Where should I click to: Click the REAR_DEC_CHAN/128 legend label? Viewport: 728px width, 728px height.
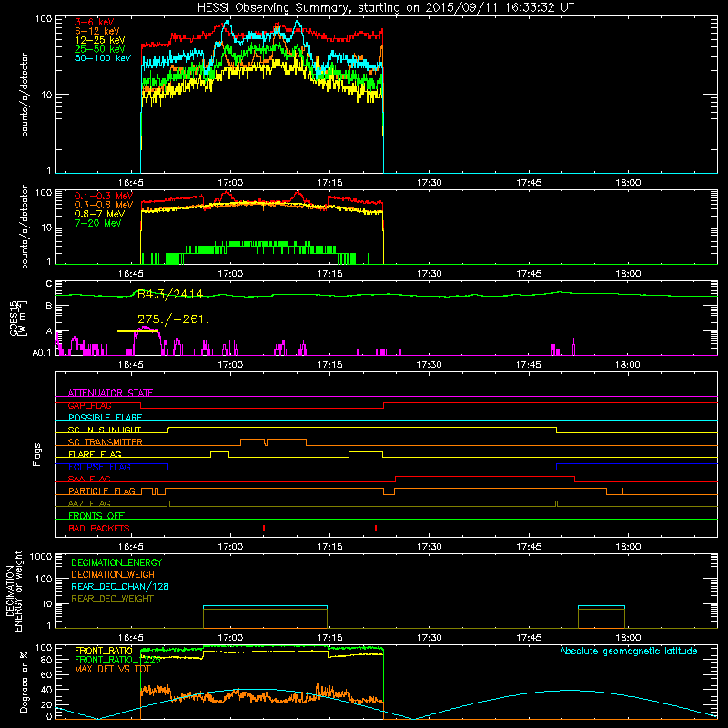point(120,586)
